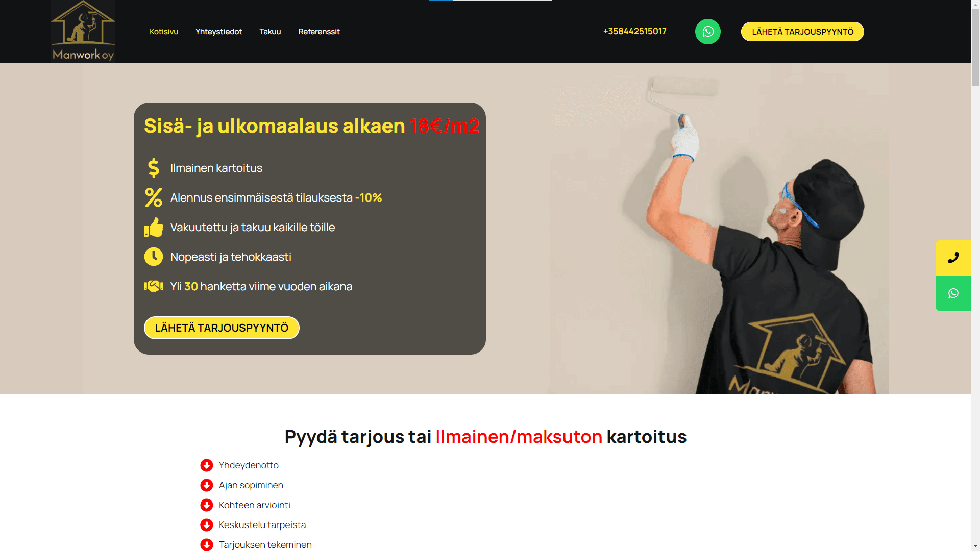This screenshot has width=980, height=551.
Task: Click the dollar sign icon beside Ilmainen kartoitus
Action: click(153, 168)
